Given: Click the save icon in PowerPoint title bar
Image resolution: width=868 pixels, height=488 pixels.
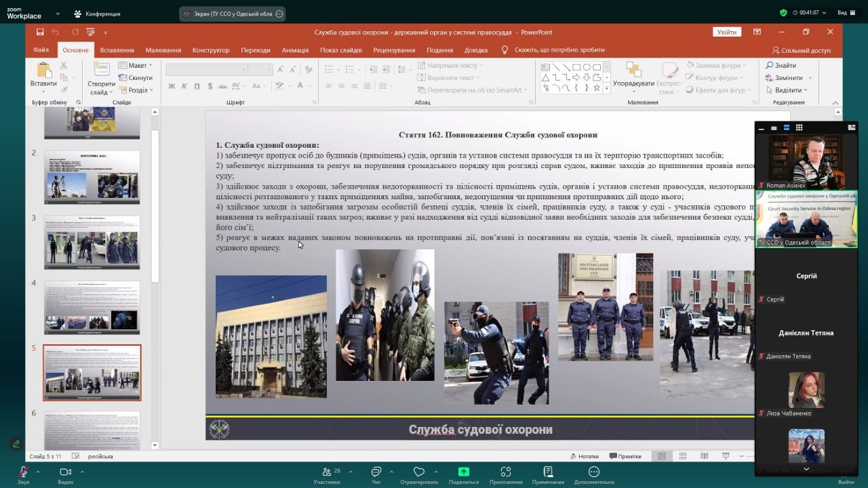Looking at the screenshot, I should click(x=40, y=32).
